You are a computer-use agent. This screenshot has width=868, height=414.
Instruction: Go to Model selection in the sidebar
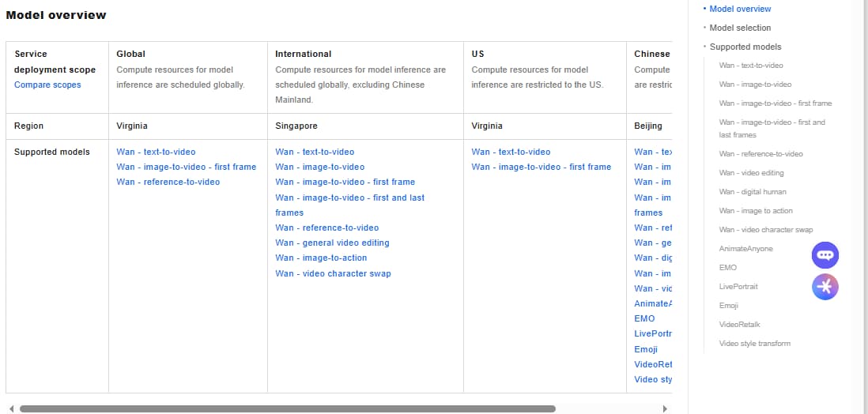[x=740, y=28]
